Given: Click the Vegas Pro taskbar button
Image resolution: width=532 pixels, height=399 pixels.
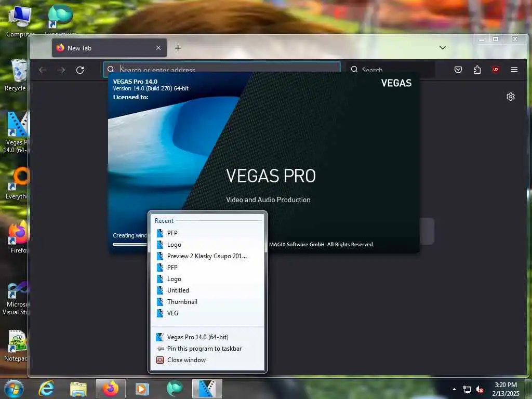Looking at the screenshot, I should point(207,389).
